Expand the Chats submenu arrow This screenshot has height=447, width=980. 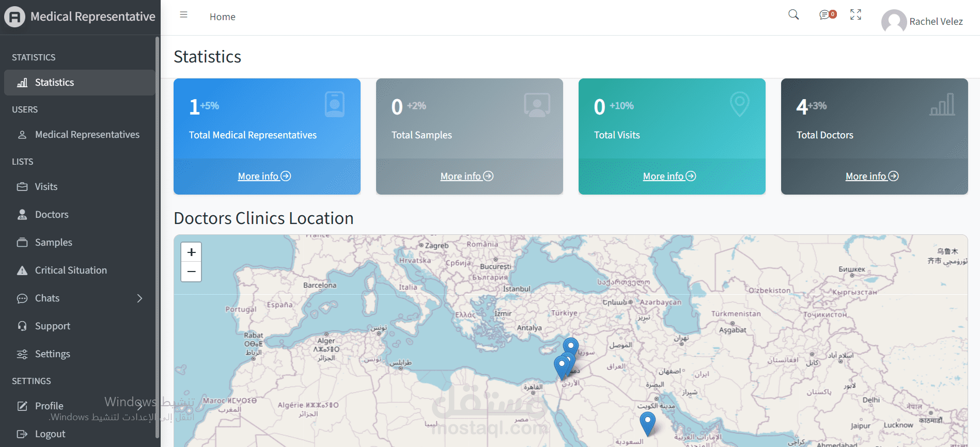coord(139,298)
